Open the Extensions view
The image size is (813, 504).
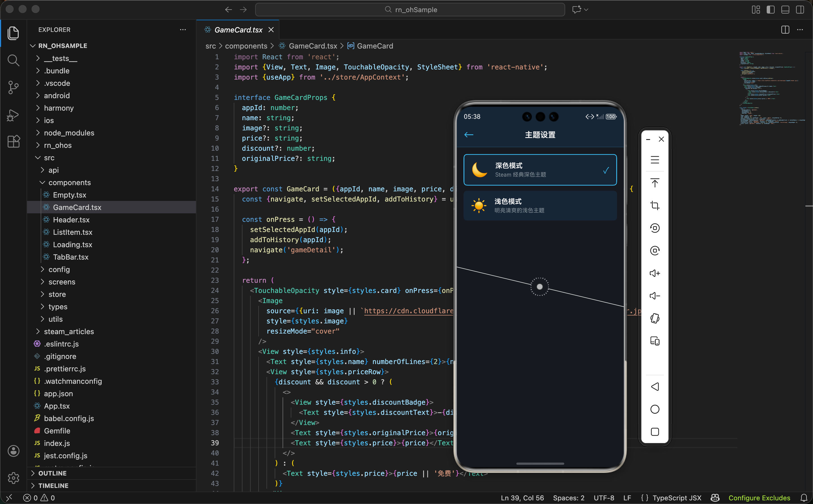click(x=13, y=141)
